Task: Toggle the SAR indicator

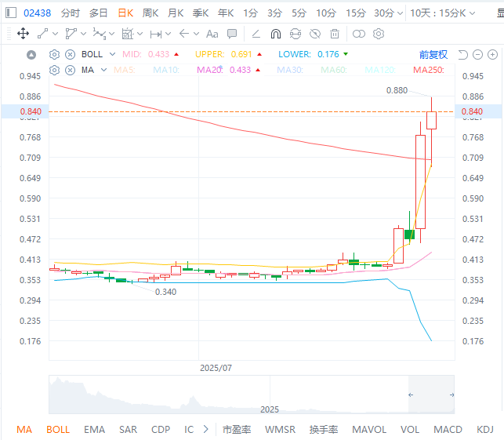Action: click(x=128, y=429)
